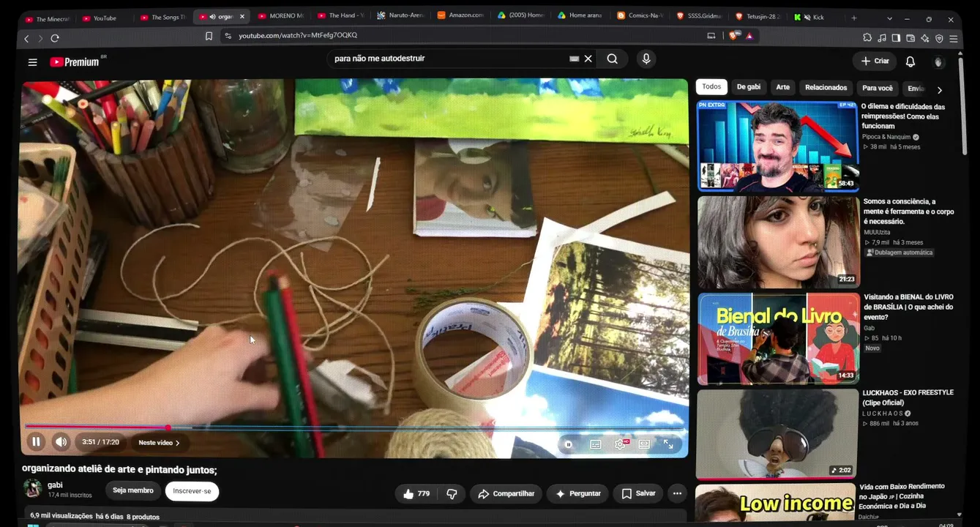The image size is (980, 527).
Task: Open the Criar create menu
Action: point(875,61)
